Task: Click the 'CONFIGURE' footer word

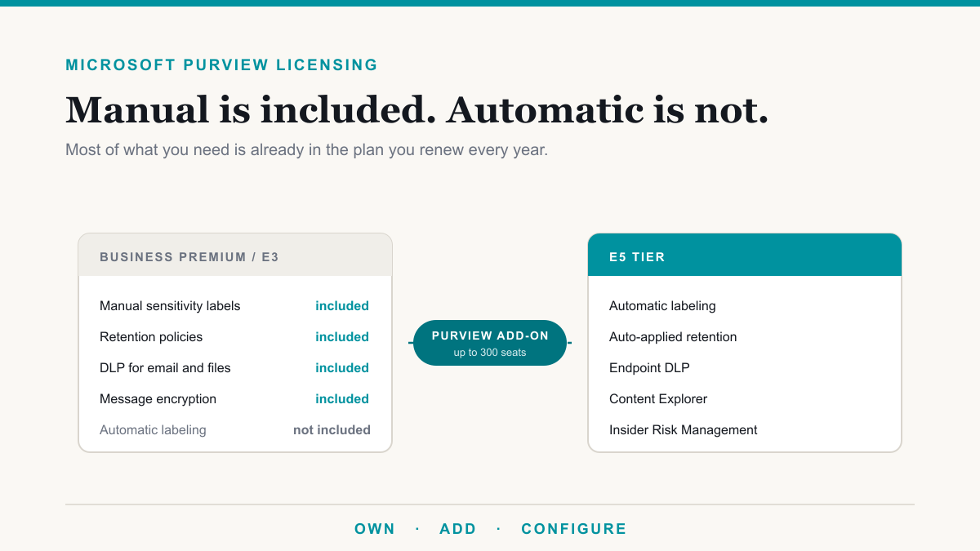Action: pos(574,529)
